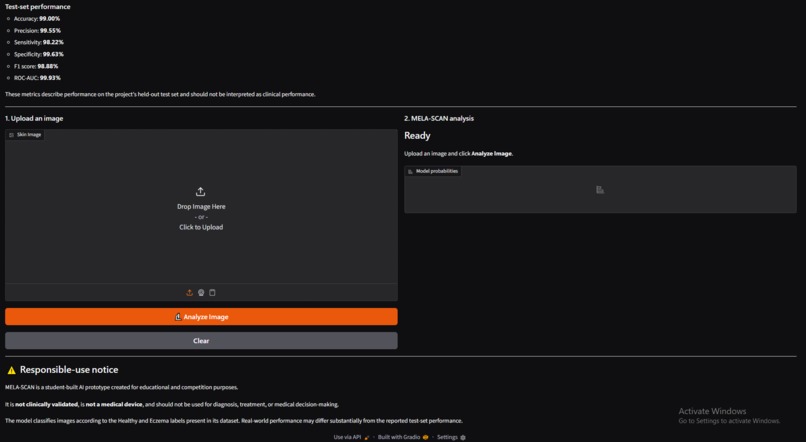806x442 pixels.
Task: Click the Responsible-use notice heading
Action: coord(69,370)
